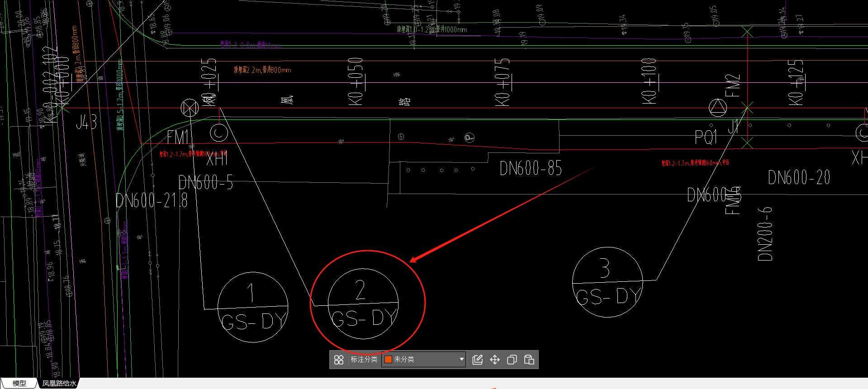Click the K0+050 station marker
Viewport: 868px width, 389px height.
click(356, 81)
